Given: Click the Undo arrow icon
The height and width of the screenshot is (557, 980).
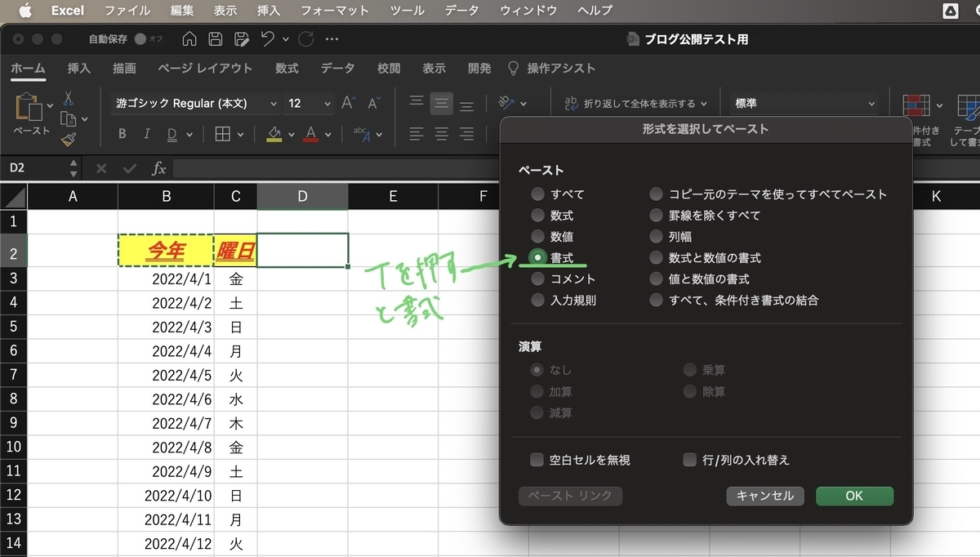Looking at the screenshot, I should point(267,38).
